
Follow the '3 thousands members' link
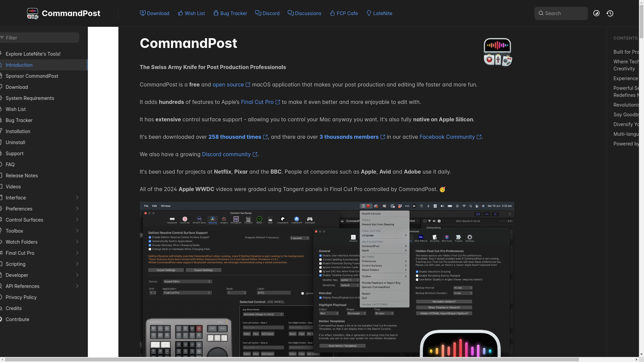tap(352, 137)
